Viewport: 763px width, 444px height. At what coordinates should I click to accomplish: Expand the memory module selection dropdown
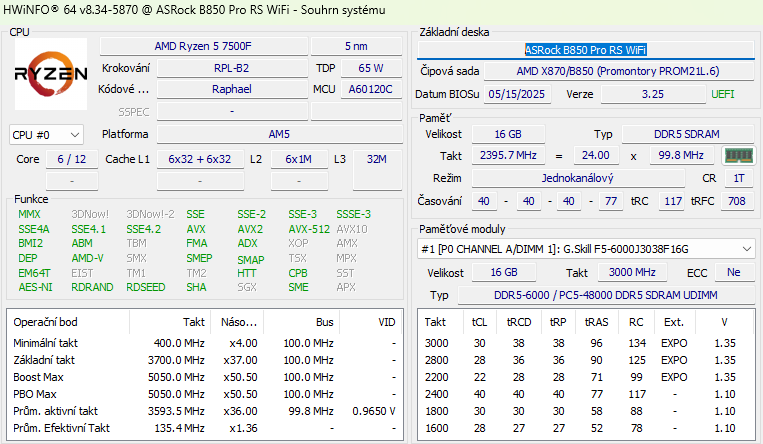coord(585,249)
